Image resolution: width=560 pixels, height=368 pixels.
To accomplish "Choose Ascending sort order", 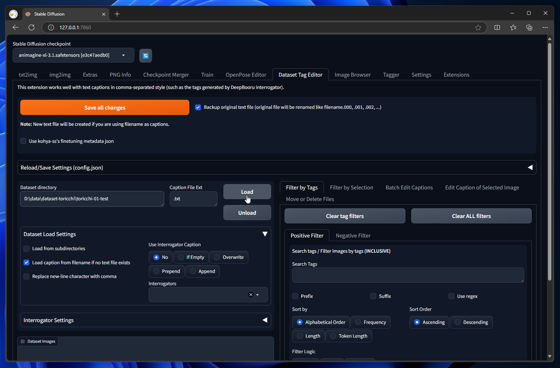I will tap(429, 322).
